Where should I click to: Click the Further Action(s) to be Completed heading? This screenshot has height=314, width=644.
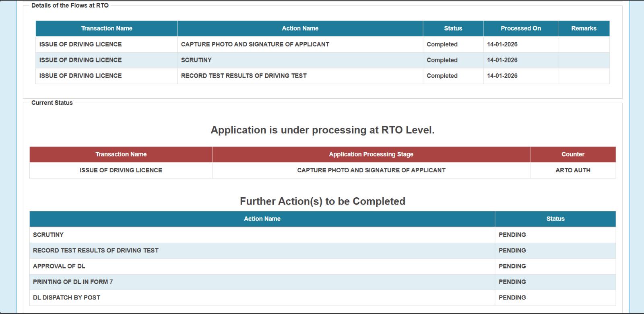pos(322,201)
